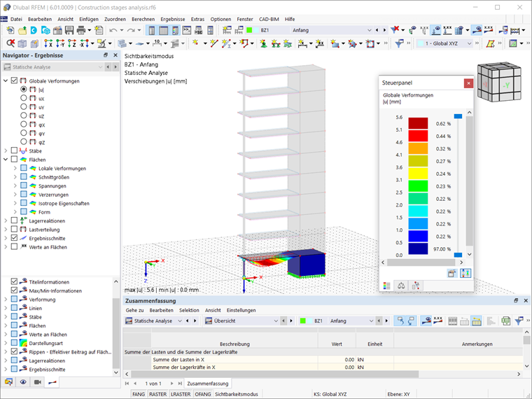The width and height of the screenshot is (532, 399).
Task: Click the Zusammenfassung table horizontal scrollbar
Action: click(275, 374)
